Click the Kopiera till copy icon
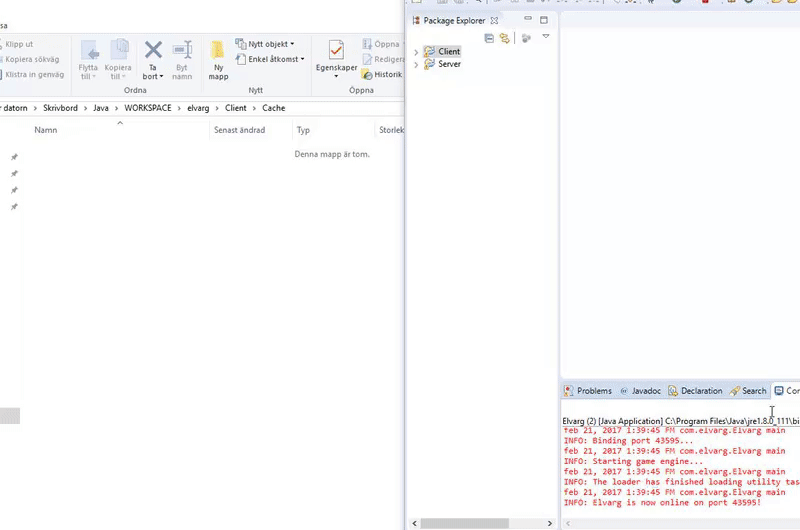Viewport: 800px width, 530px height. point(119,49)
